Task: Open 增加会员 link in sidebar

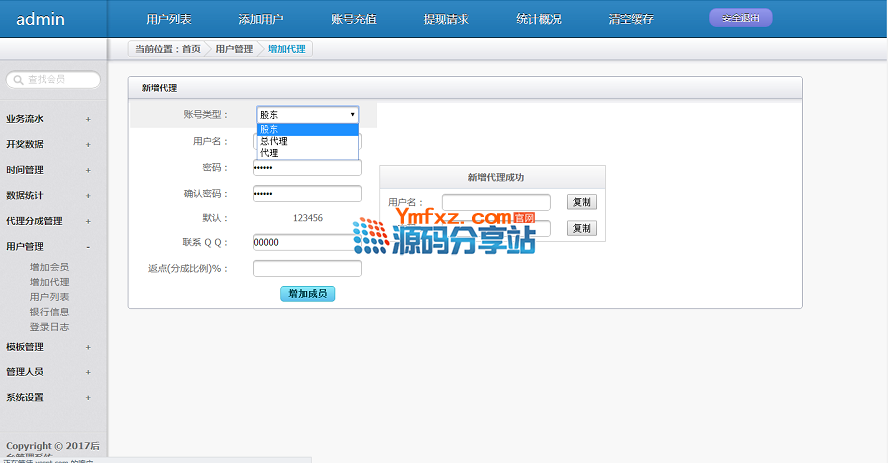Action: coord(49,267)
